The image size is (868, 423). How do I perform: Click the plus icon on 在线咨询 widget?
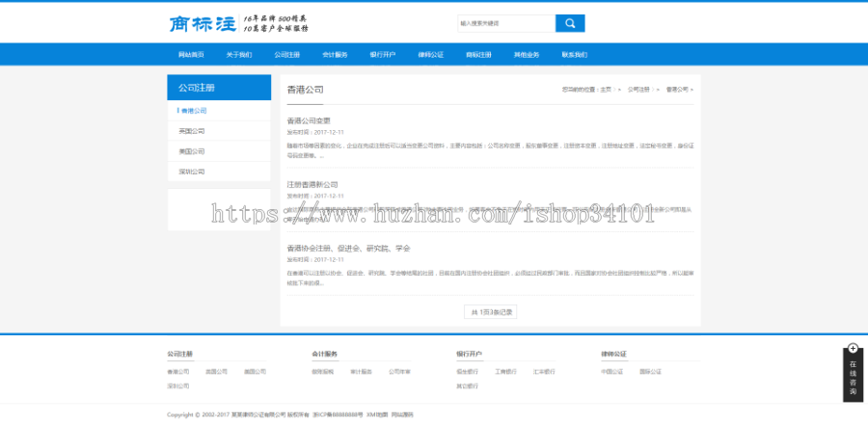pyautogui.click(x=853, y=349)
